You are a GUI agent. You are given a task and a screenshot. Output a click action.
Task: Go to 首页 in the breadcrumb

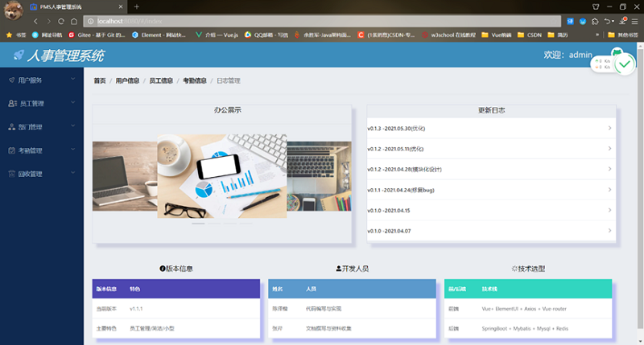(x=100, y=80)
